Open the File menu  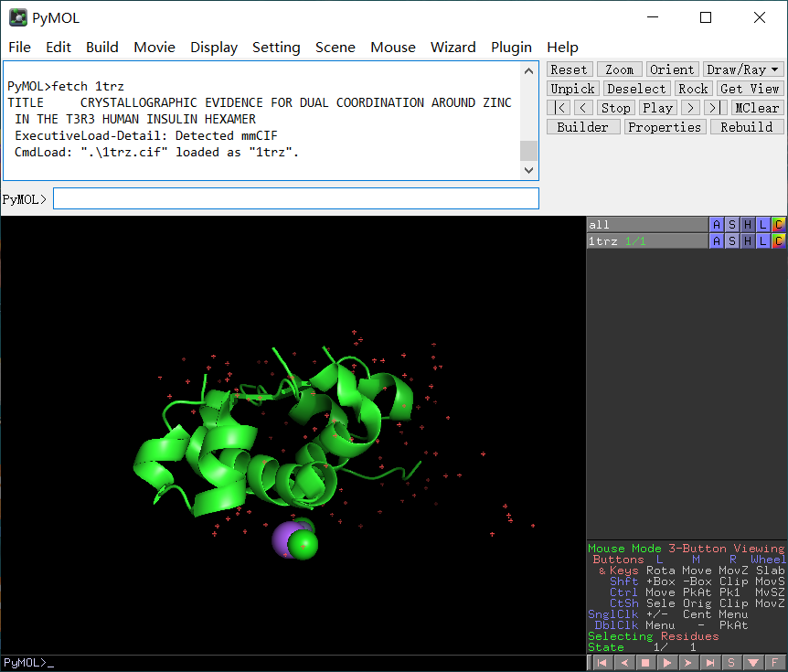point(19,47)
